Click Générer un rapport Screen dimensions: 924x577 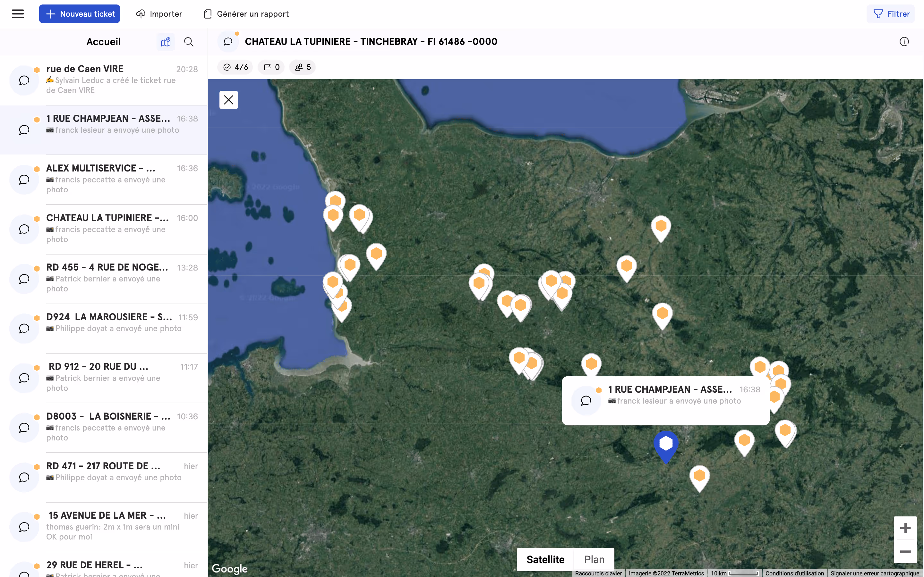click(x=246, y=14)
